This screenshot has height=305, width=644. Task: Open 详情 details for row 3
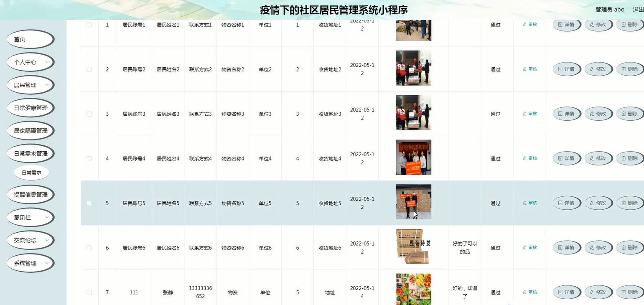567,114
